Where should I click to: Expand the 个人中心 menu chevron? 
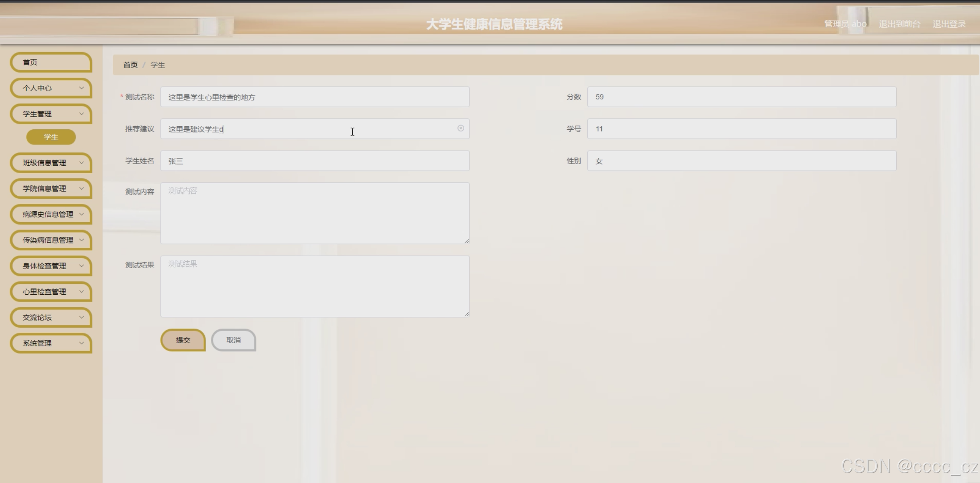coord(81,88)
